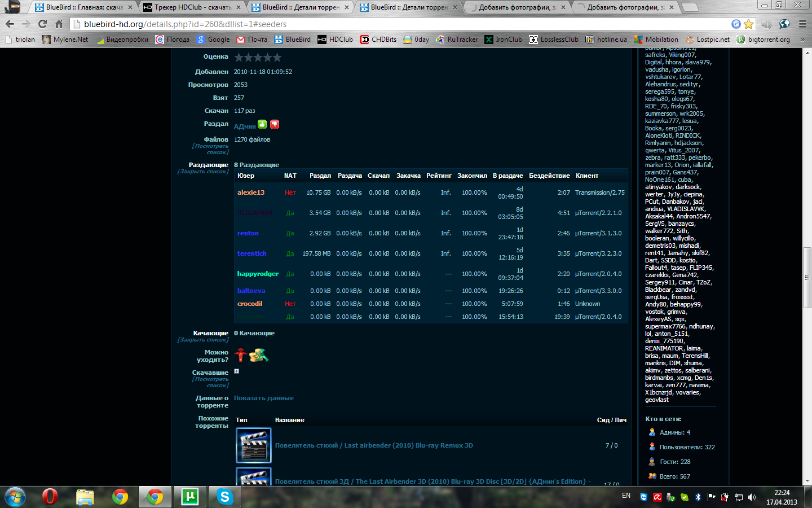
Task: Go back with the browser back arrow
Action: pyautogui.click(x=10, y=24)
